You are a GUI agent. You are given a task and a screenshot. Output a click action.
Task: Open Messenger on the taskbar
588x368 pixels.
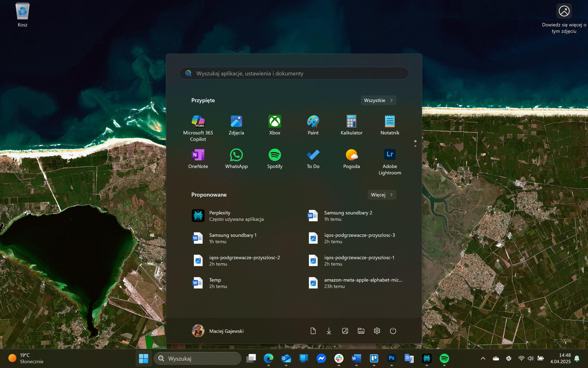tap(321, 358)
